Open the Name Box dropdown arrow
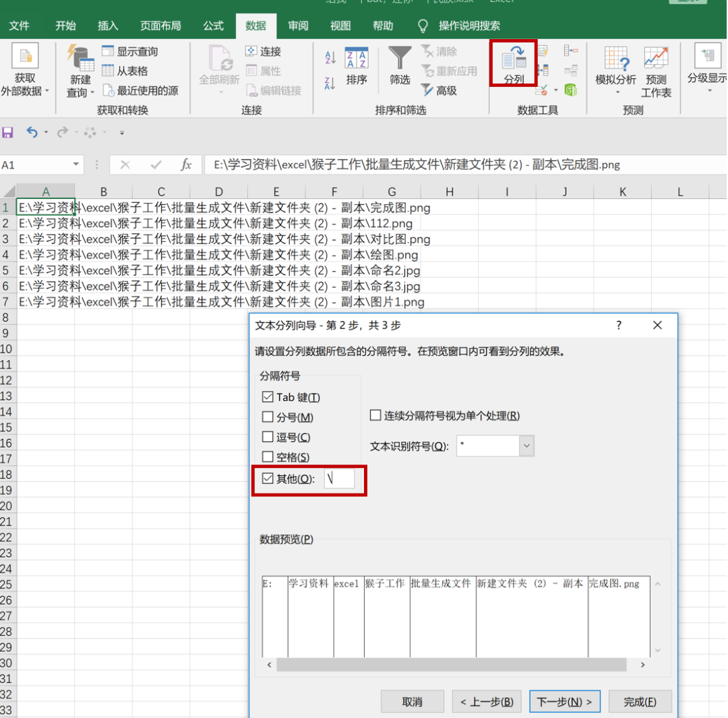The height and width of the screenshot is (718, 728). [75, 164]
